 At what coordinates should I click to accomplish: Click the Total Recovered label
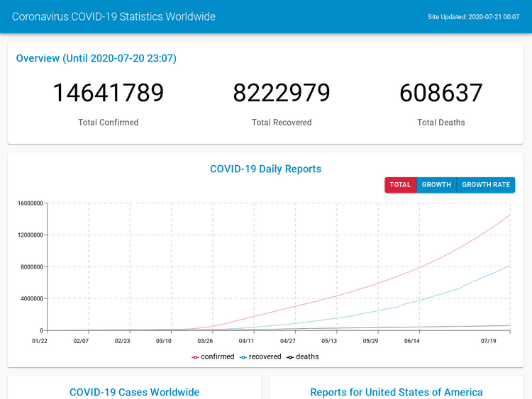pos(282,123)
